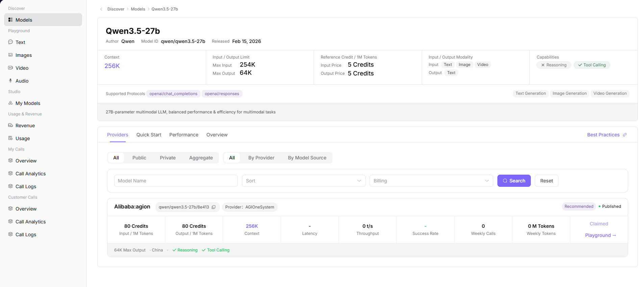Screen dimensions: 644x287
Task: Filter providers by Private
Action: (x=168, y=158)
